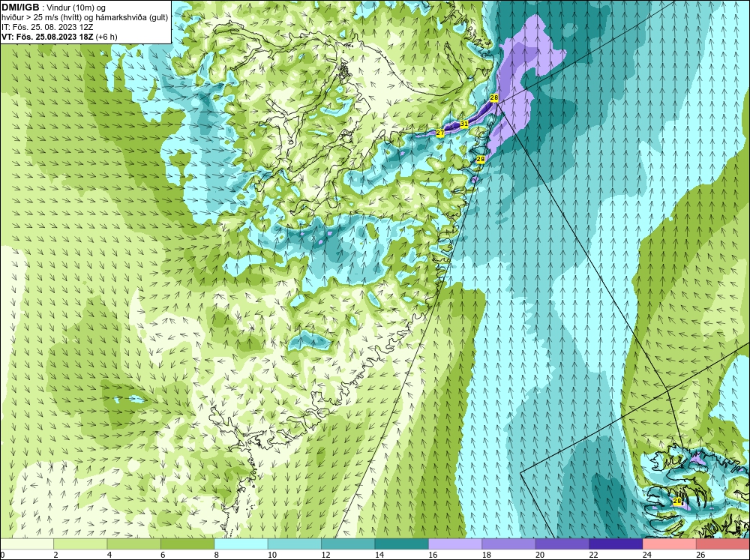Image resolution: width=750 pixels, height=560 pixels.
Task: Click the legend scale value 2
Action: coord(55,555)
